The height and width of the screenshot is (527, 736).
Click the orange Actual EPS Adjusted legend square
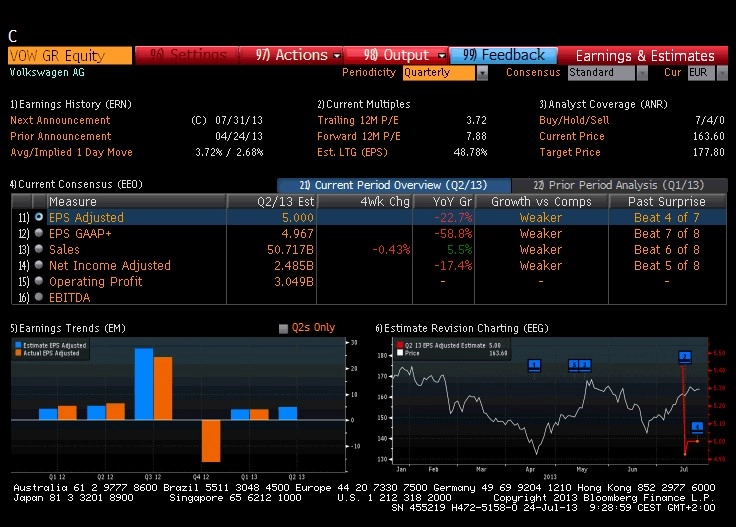pyautogui.click(x=18, y=353)
